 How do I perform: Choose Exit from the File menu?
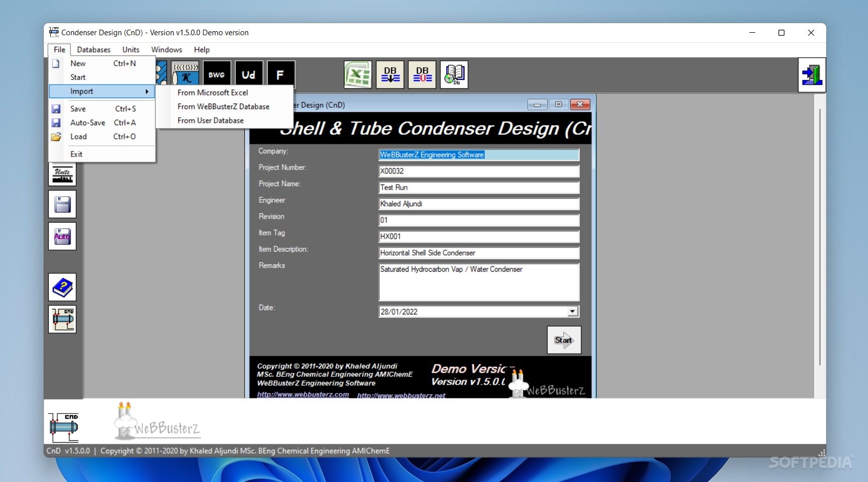(x=102, y=154)
